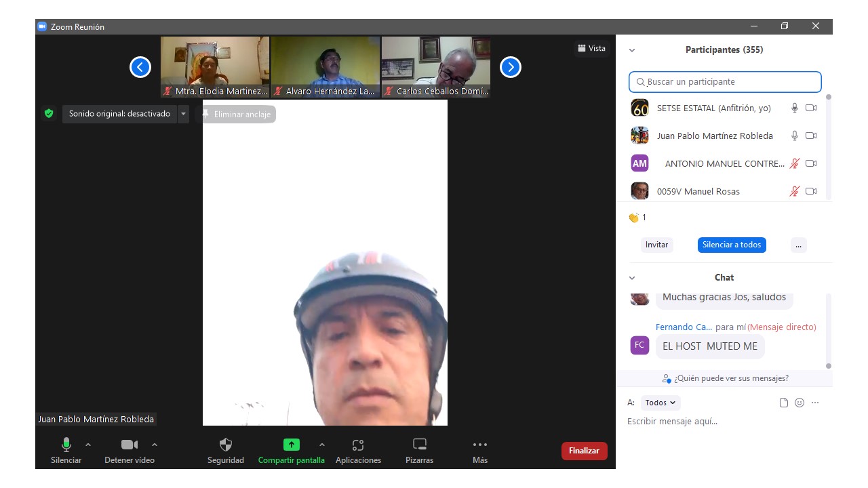
Task: Click Juan Pablo Martínez Robleda avatar
Action: 639,136
